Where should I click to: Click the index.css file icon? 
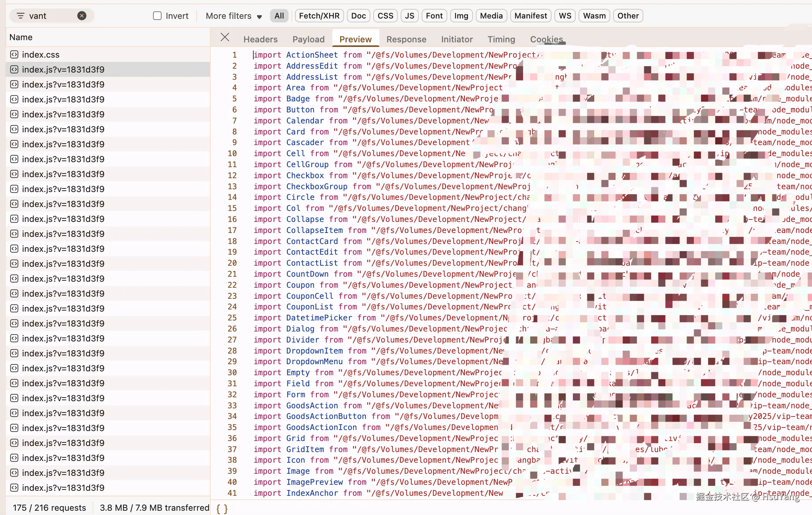tap(14, 55)
